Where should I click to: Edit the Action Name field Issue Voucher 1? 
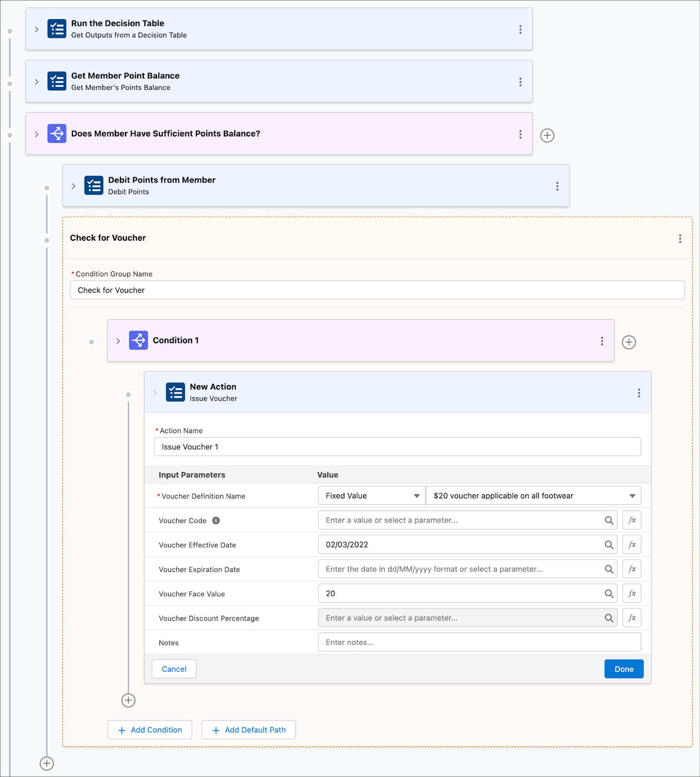pos(397,447)
